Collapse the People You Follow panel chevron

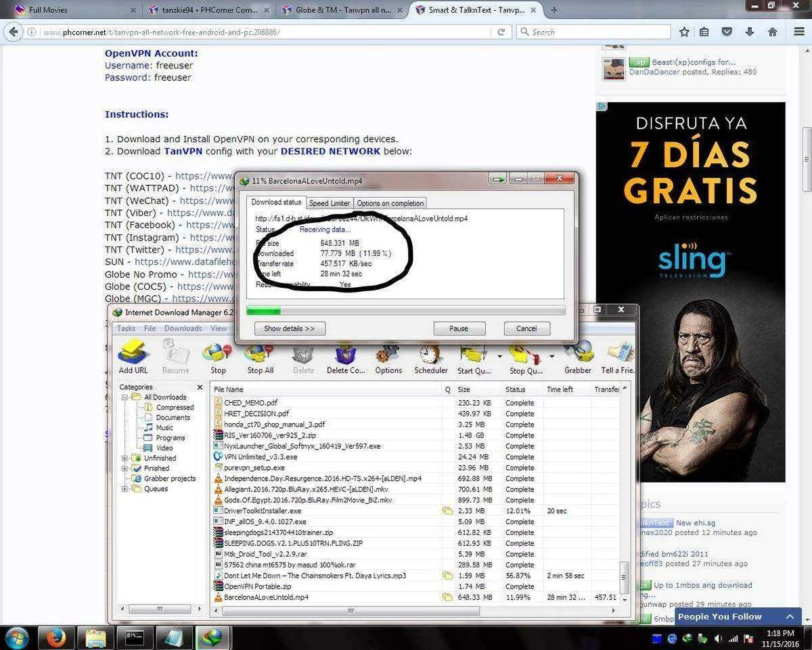coord(790,617)
